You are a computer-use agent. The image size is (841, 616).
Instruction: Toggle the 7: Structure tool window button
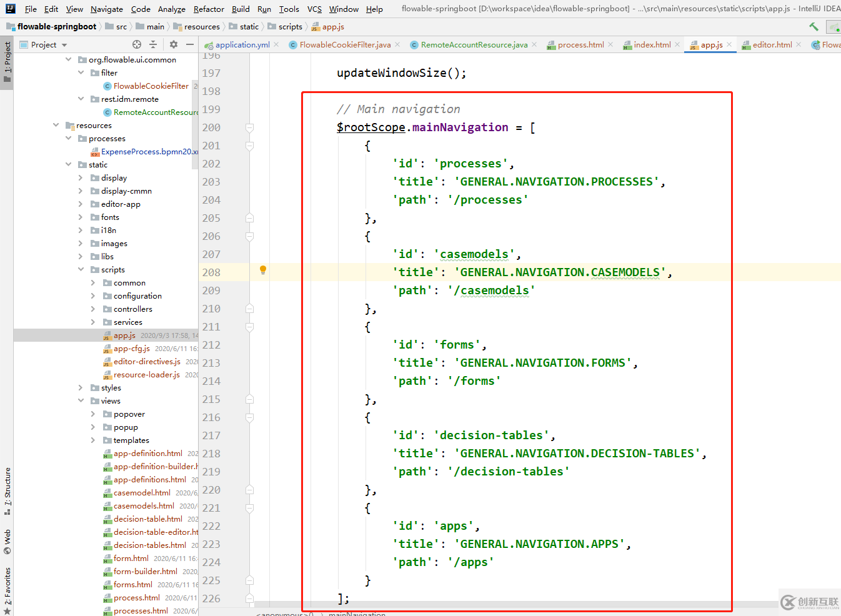7,491
